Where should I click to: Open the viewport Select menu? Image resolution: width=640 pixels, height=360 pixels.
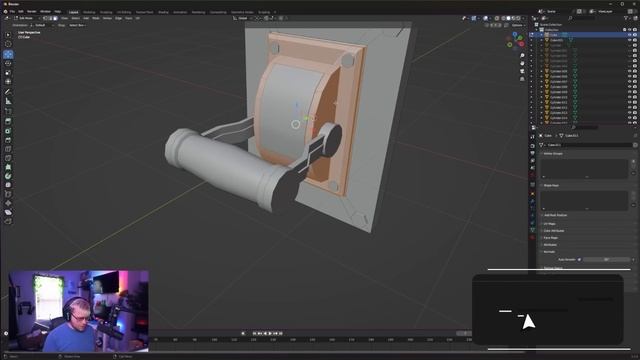click(76, 18)
